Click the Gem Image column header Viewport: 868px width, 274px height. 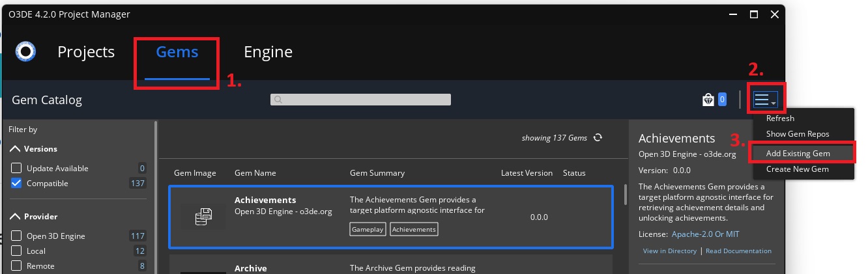(x=195, y=172)
